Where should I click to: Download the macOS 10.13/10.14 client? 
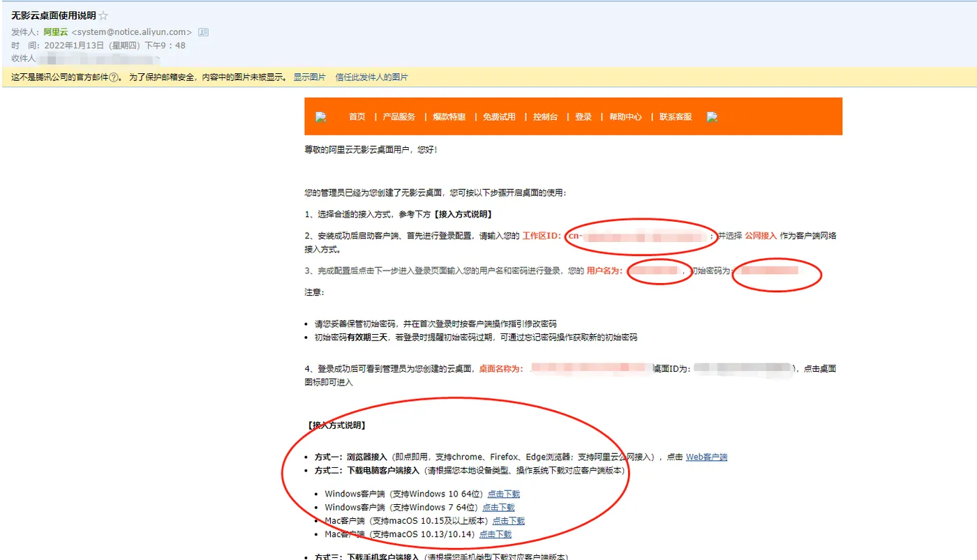[495, 534]
